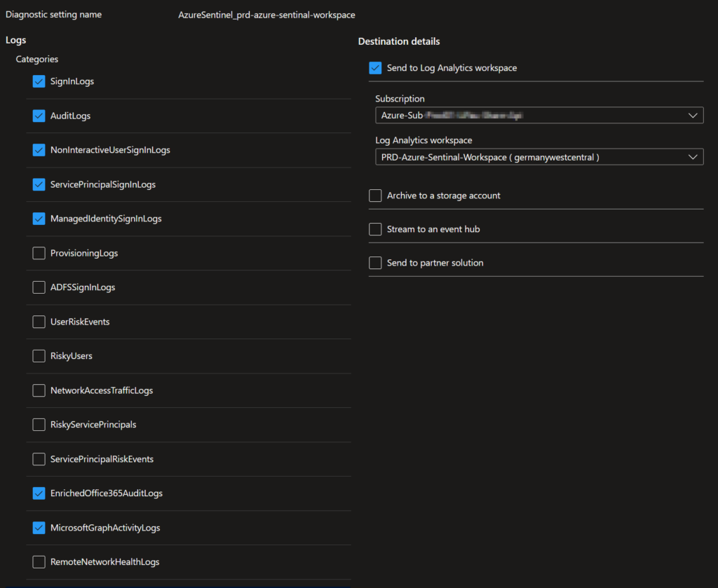Open the Log Analytics workspace dropdown
The width and height of the screenshot is (718, 588).
539,156
